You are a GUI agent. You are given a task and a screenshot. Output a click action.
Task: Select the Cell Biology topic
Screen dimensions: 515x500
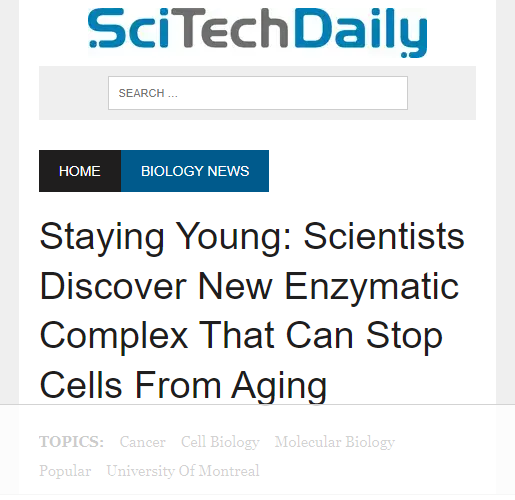[220, 442]
